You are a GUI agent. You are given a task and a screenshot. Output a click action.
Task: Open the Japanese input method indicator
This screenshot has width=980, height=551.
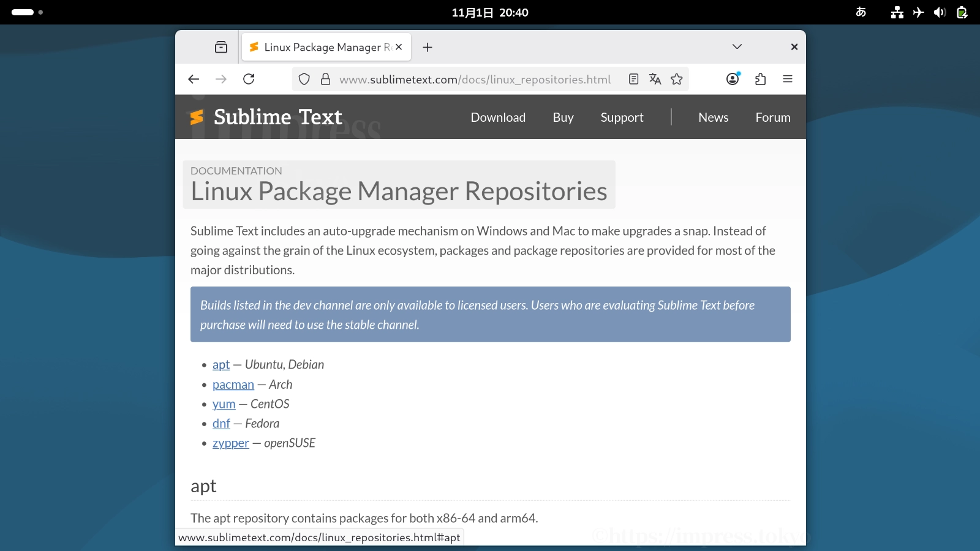861,12
